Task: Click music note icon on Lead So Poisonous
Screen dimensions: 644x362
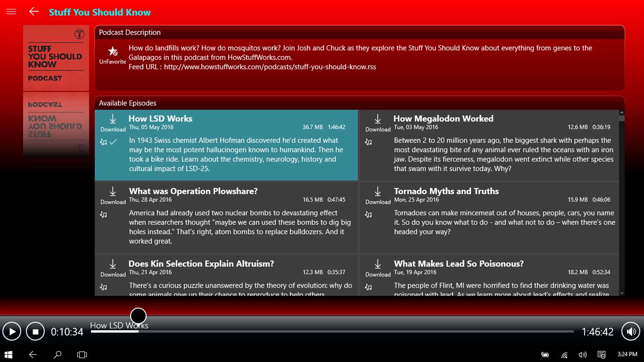Action: click(368, 287)
